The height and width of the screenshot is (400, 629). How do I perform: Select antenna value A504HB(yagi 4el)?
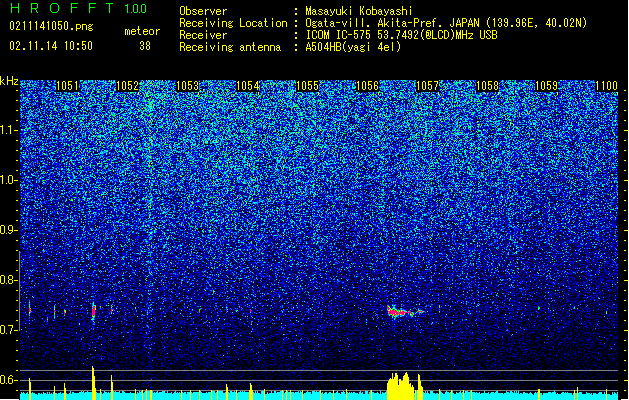[x=353, y=47]
